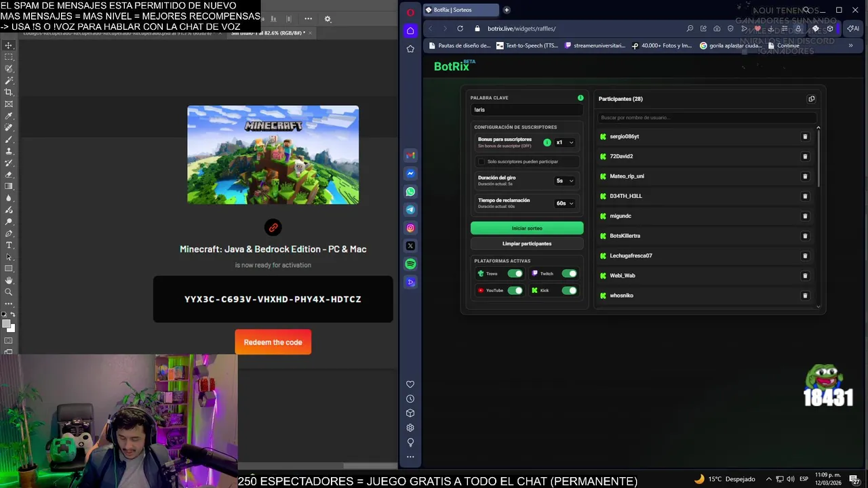Delete participant 72David2 with trash icon
Viewport: 868px width, 488px height.
(x=805, y=156)
